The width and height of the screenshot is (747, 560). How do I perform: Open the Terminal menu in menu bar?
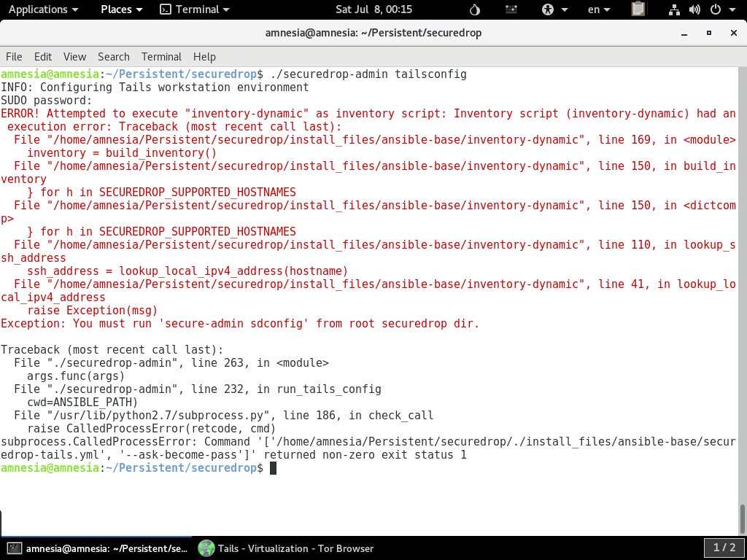pos(161,57)
